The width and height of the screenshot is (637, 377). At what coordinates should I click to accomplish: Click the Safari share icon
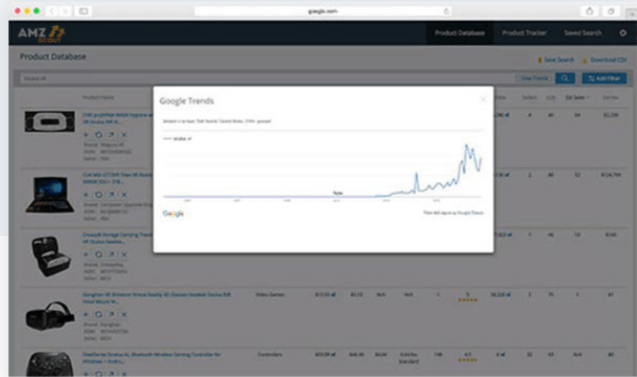[x=589, y=11]
